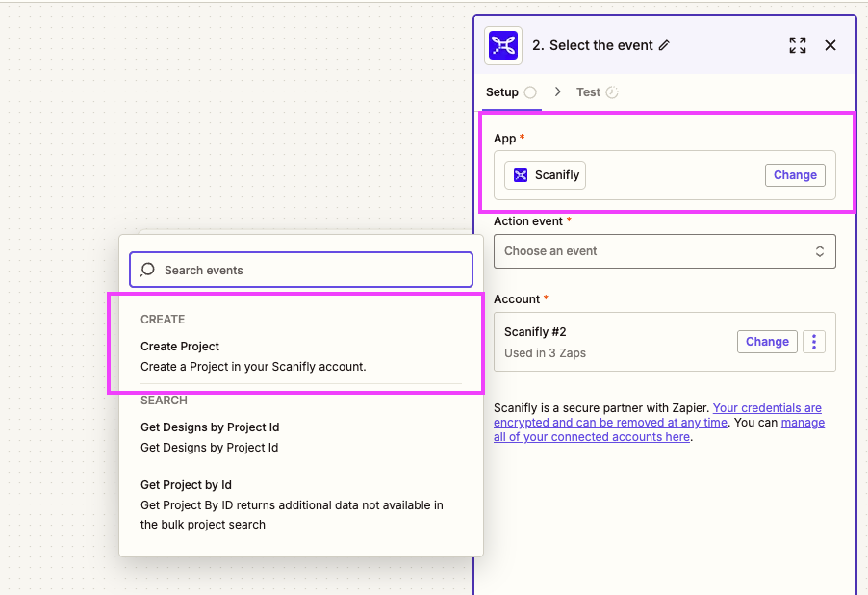Click the magnifier icon in Search events

(x=147, y=270)
